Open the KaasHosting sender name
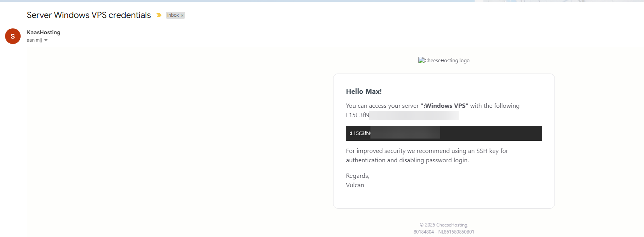 tap(44, 32)
